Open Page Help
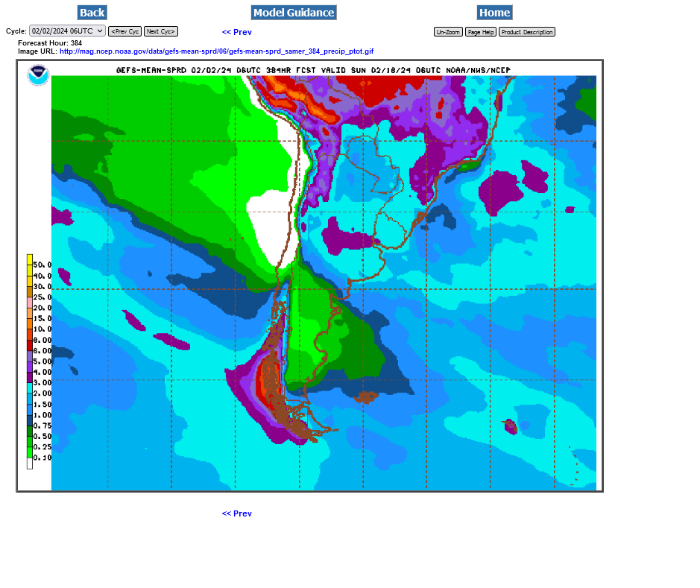 [x=481, y=32]
